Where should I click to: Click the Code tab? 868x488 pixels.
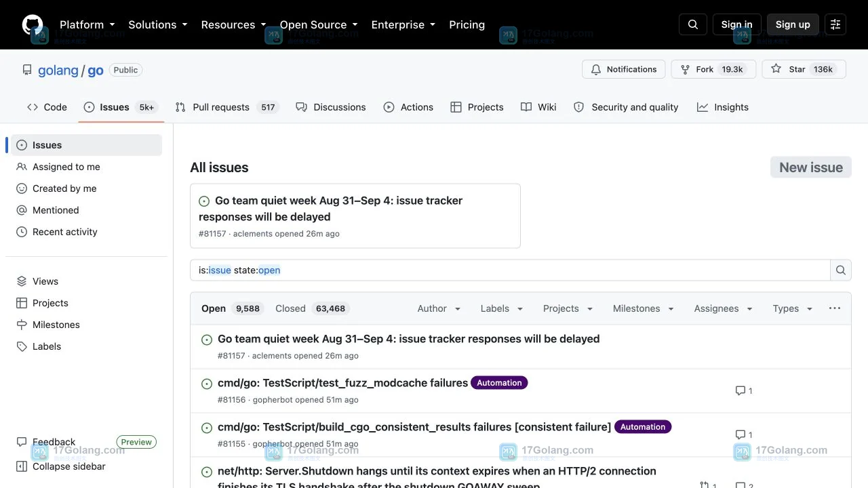(47, 107)
